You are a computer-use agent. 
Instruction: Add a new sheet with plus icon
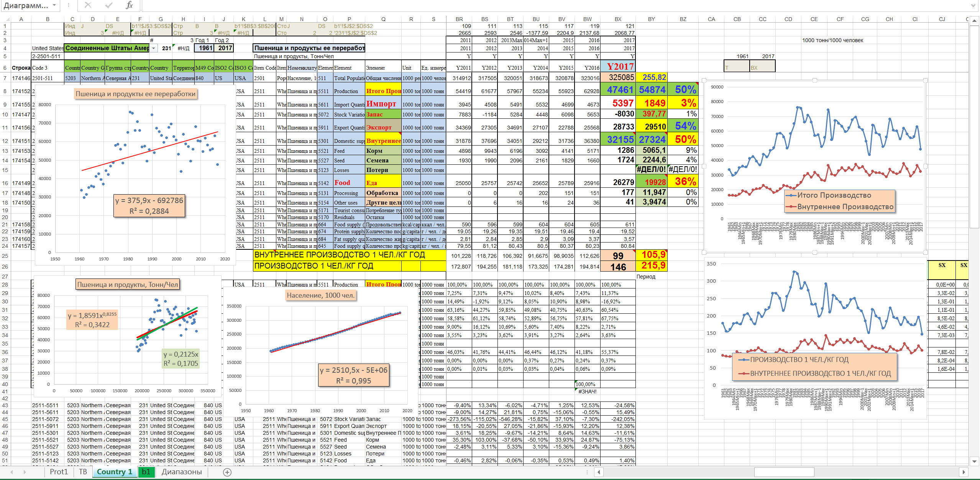pyautogui.click(x=227, y=472)
